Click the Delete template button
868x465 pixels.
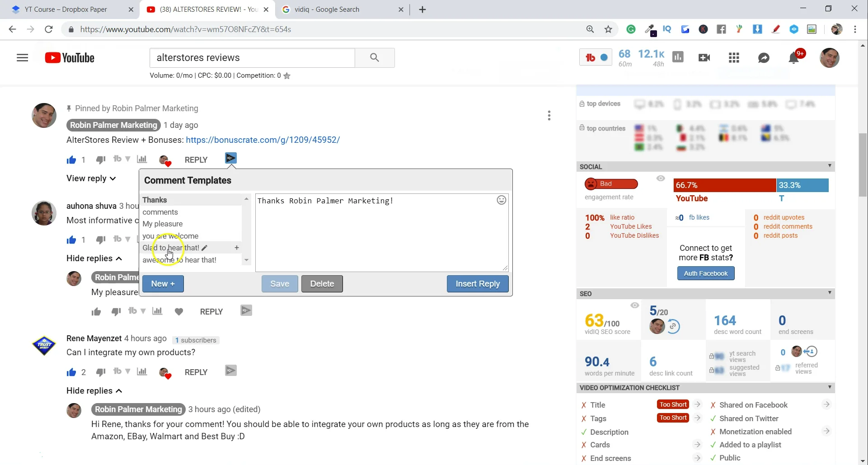322,284
